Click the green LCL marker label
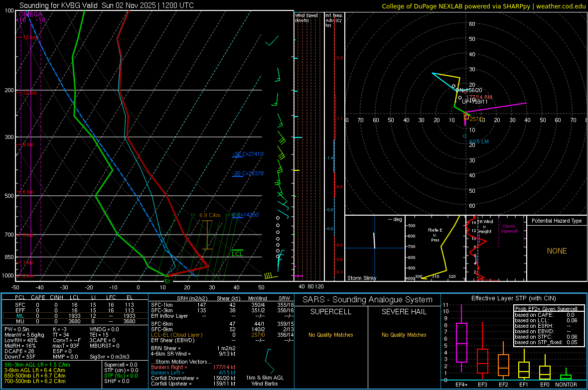 point(237,254)
